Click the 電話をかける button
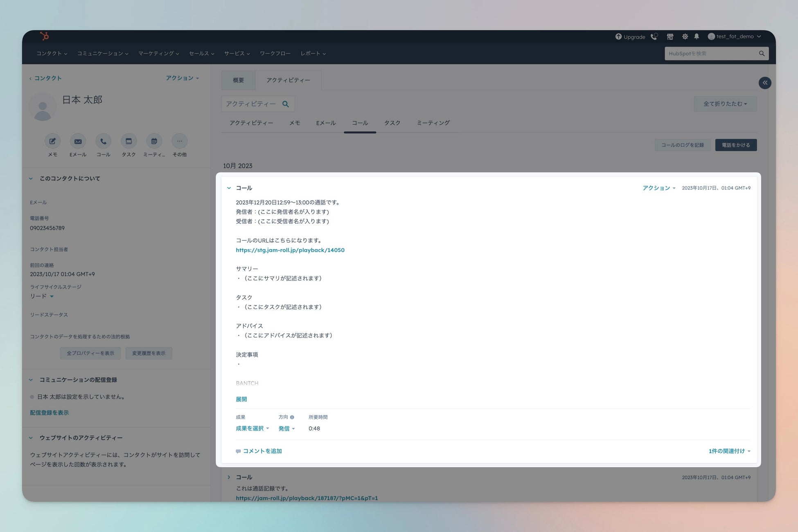Image resolution: width=798 pixels, height=532 pixels. click(735, 145)
